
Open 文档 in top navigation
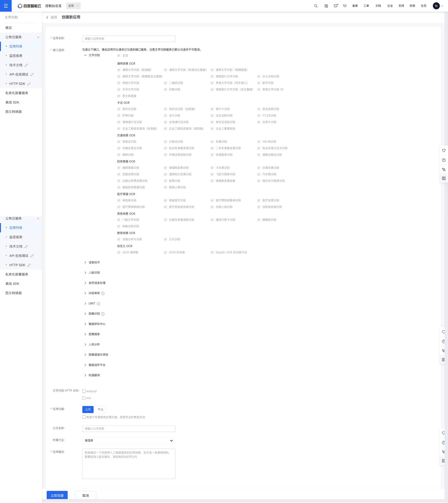click(378, 6)
